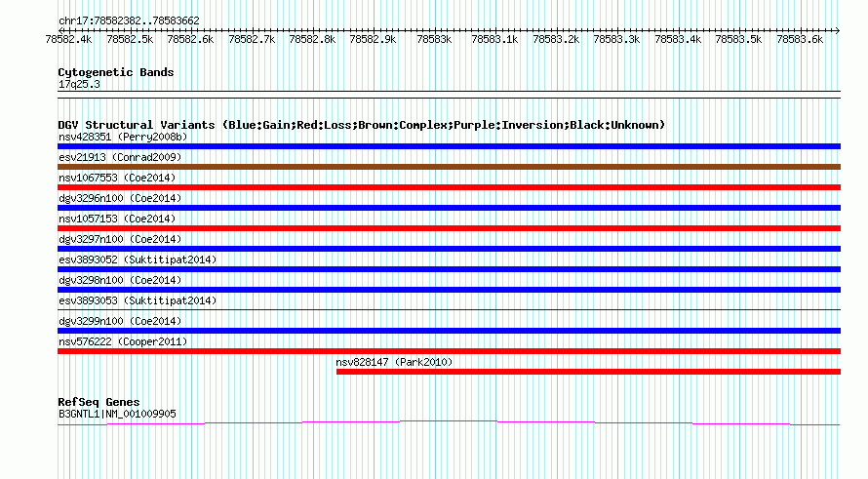Viewport: 868px width, 479px height.
Task: Open variant dgv3296n100 (Coe2014) label
Action: pyautogui.click(x=120, y=198)
